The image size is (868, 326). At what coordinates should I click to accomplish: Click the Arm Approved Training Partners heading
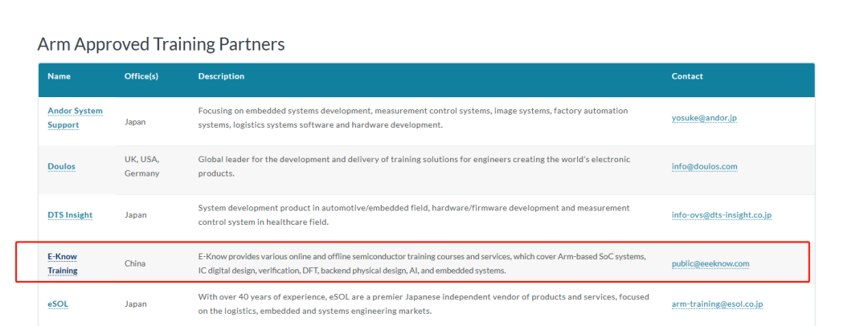click(161, 44)
